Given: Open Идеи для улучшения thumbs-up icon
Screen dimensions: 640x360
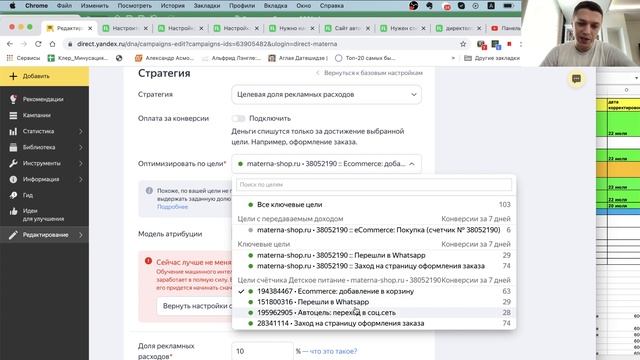Looking at the screenshot, I should tap(13, 211).
